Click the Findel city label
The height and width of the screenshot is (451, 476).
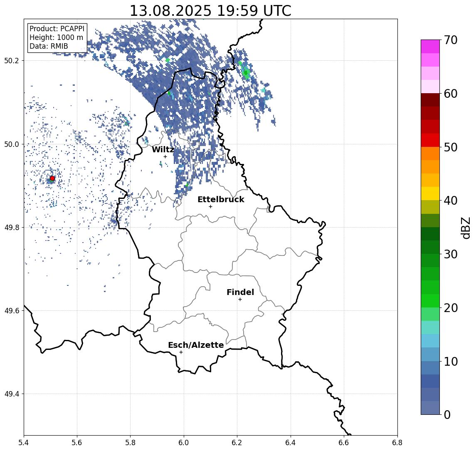pos(240,292)
